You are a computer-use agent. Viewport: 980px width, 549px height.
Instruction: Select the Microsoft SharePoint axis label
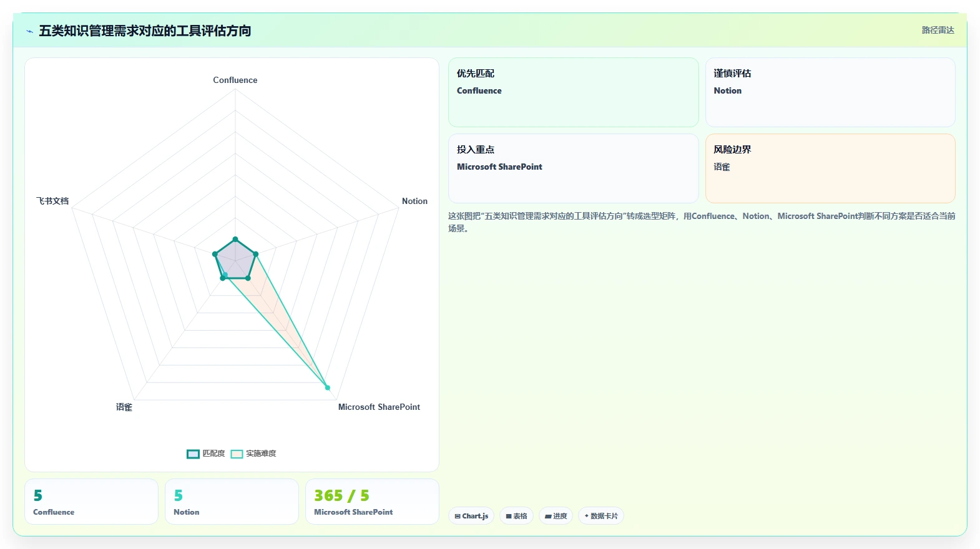pyautogui.click(x=379, y=407)
